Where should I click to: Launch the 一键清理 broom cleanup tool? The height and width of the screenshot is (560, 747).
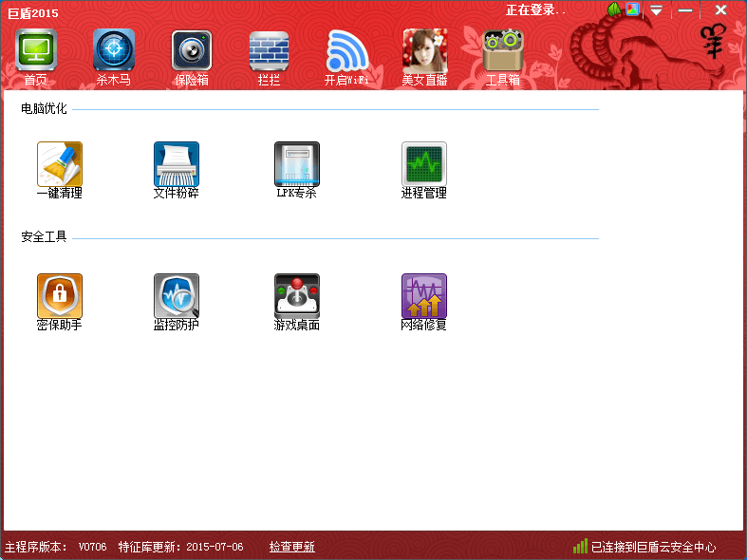coord(60,164)
